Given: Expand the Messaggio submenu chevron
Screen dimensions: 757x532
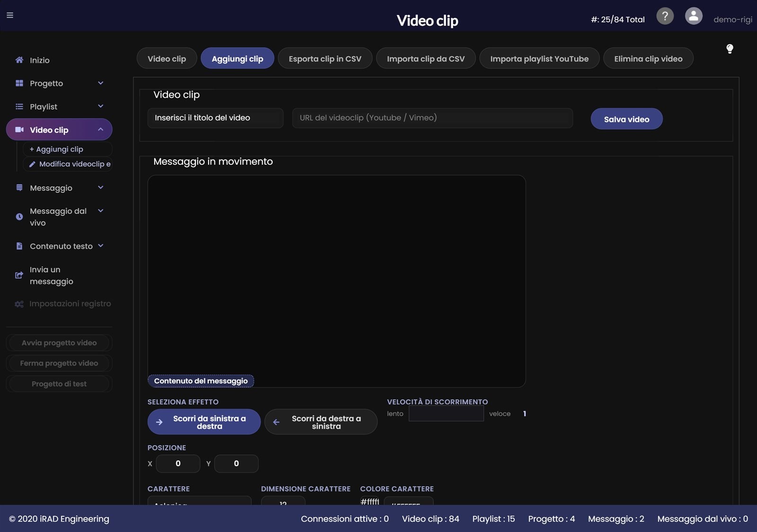Looking at the screenshot, I should pos(100,188).
